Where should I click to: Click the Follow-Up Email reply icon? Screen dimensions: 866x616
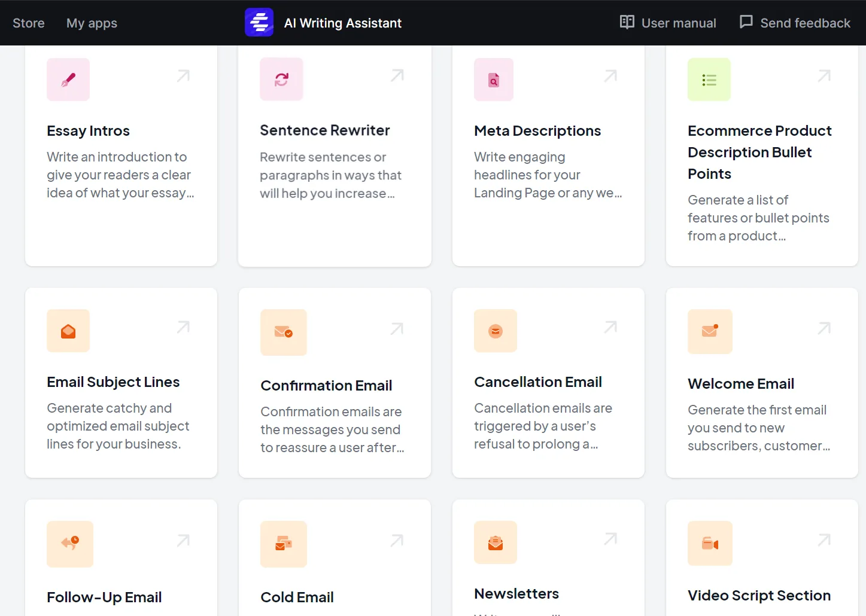click(x=70, y=544)
